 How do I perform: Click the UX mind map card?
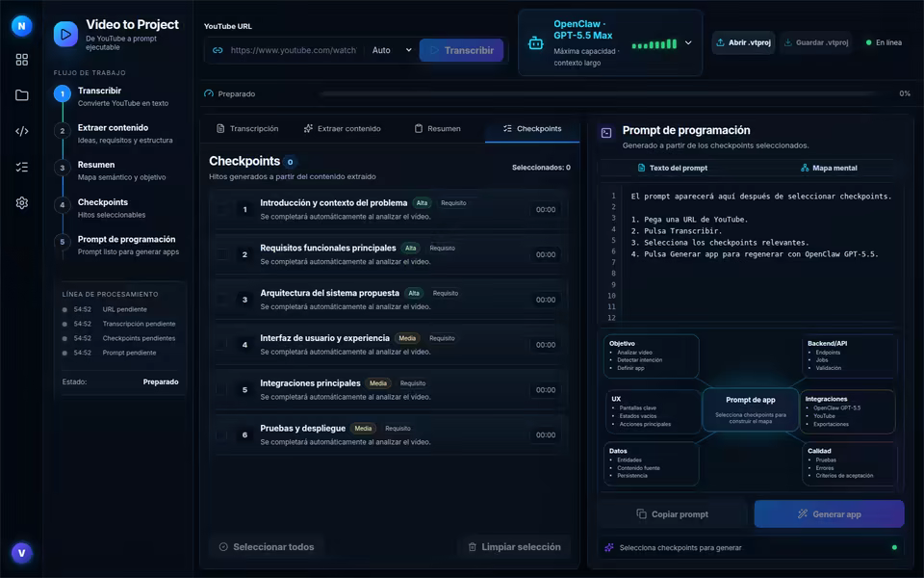(654, 411)
